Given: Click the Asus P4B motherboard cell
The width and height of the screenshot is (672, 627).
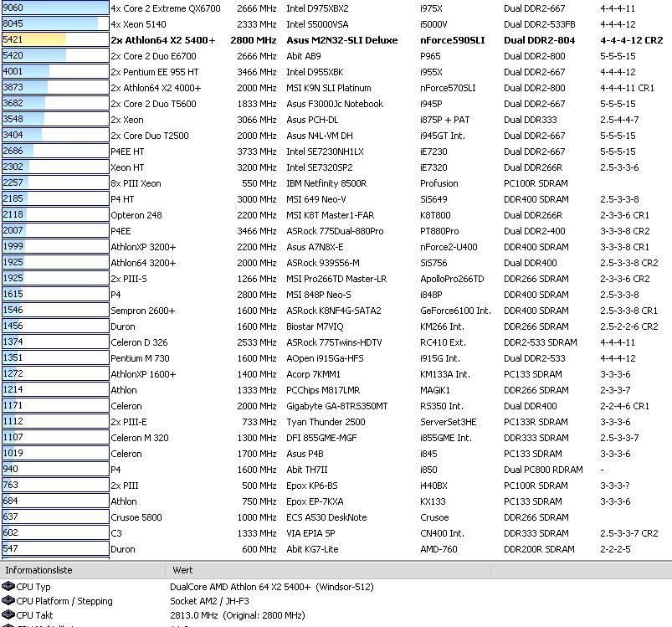Looking at the screenshot, I should tap(305, 454).
